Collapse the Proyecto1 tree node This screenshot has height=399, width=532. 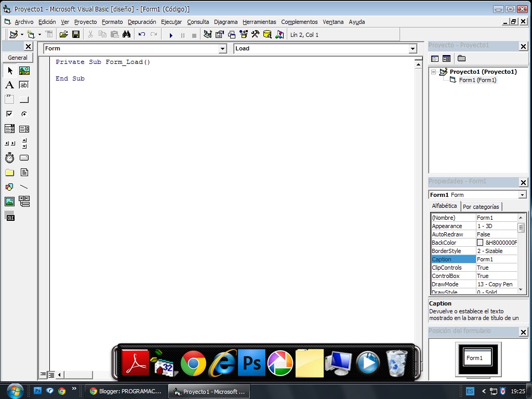pyautogui.click(x=434, y=72)
